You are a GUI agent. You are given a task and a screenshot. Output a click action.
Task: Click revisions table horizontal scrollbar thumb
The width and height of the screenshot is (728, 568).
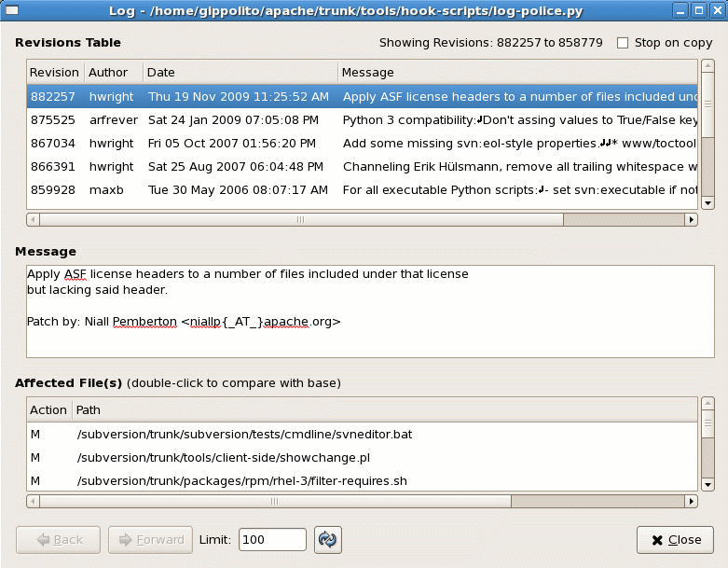(301, 219)
